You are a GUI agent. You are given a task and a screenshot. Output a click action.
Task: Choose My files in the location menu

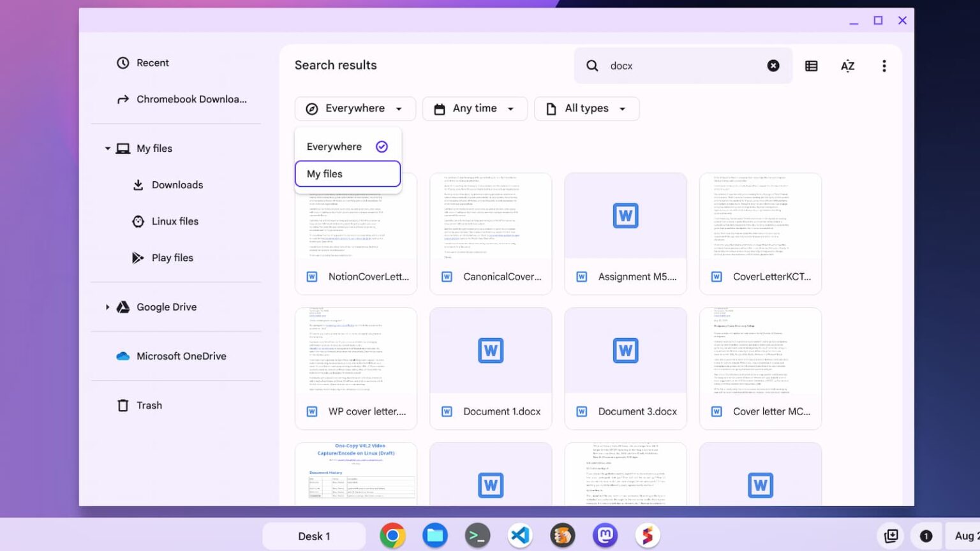(348, 173)
